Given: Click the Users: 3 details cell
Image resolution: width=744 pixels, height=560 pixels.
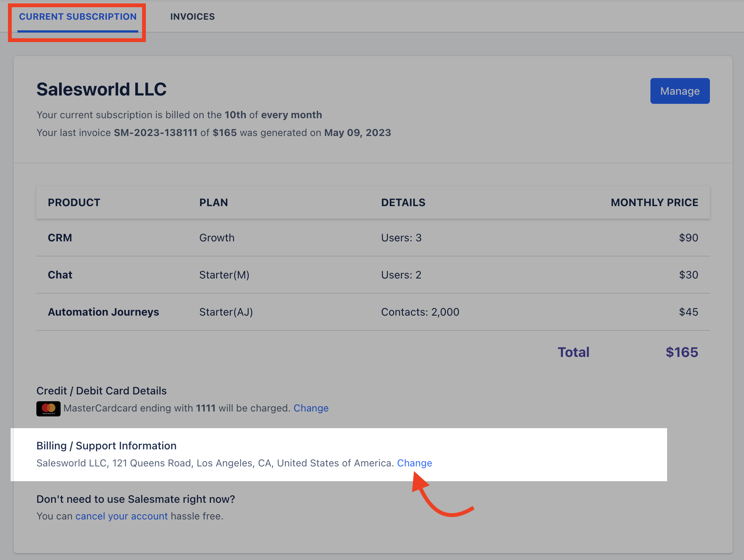Looking at the screenshot, I should (401, 238).
